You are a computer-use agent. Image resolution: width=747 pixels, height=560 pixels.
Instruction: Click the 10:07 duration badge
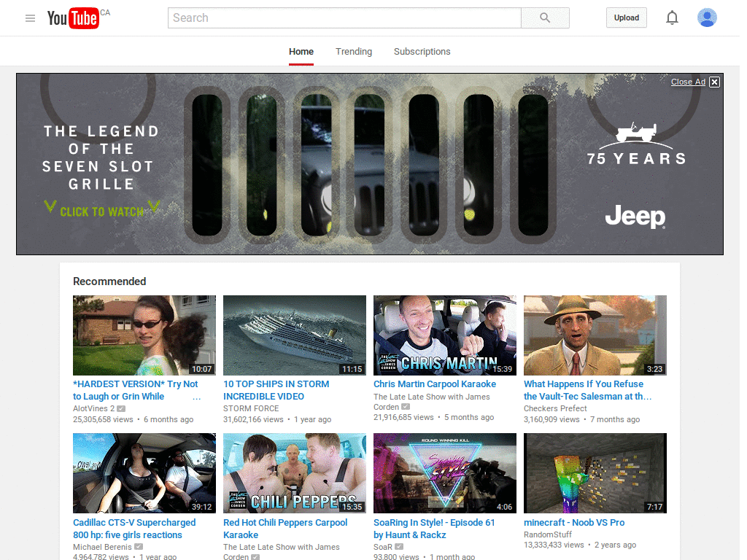point(201,369)
